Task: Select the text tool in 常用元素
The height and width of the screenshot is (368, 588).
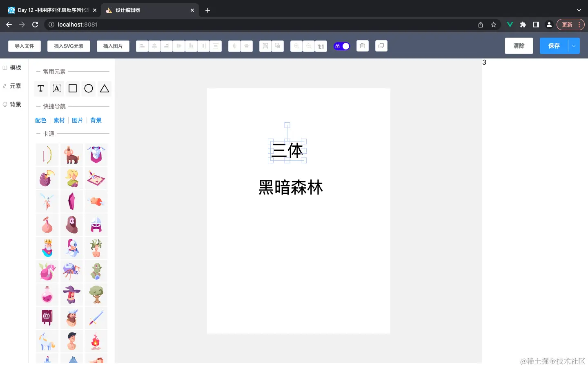Action: coord(40,88)
